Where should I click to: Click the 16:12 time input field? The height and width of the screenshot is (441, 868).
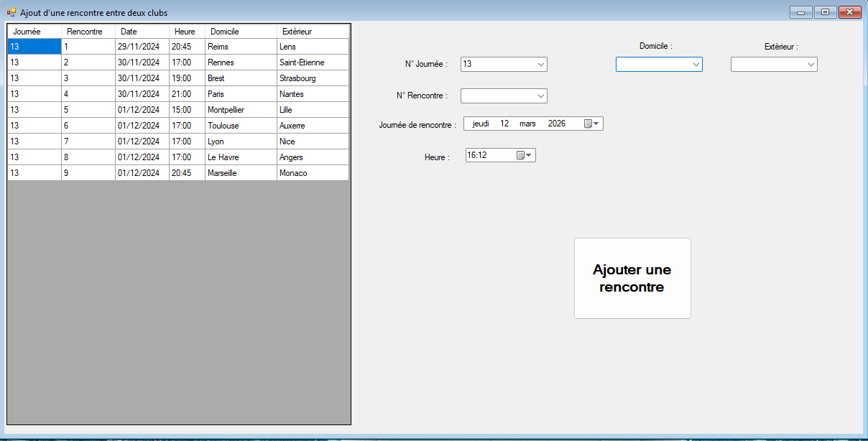pyautogui.click(x=489, y=155)
